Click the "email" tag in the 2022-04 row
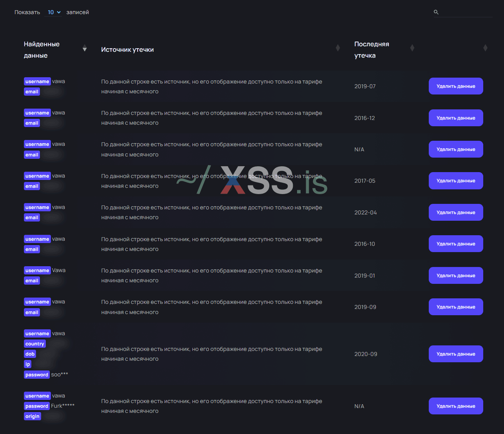This screenshot has height=434, width=504. [x=32, y=218]
